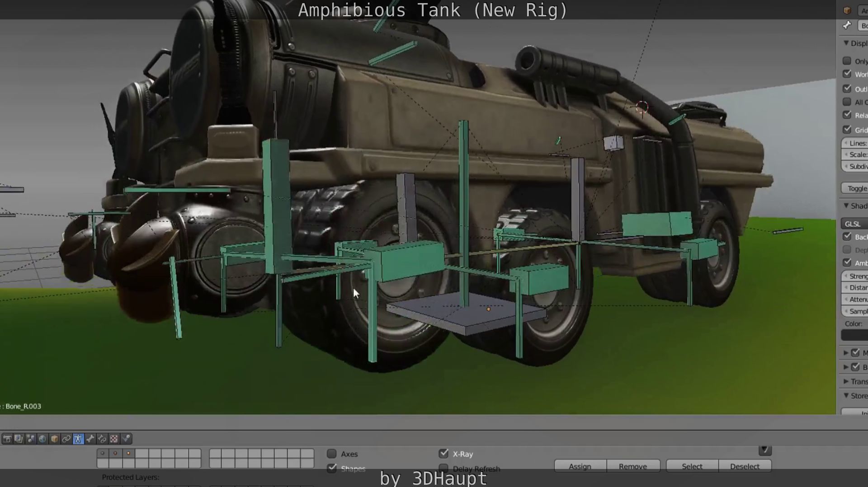The image size is (868, 487).
Task: Click the Toggle button in Display panel
Action: coord(854,188)
